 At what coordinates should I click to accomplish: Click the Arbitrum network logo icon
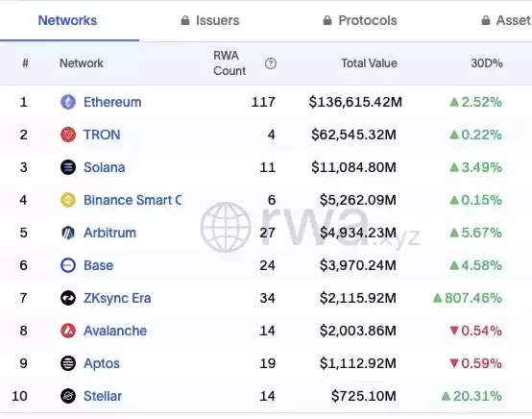[x=68, y=233]
